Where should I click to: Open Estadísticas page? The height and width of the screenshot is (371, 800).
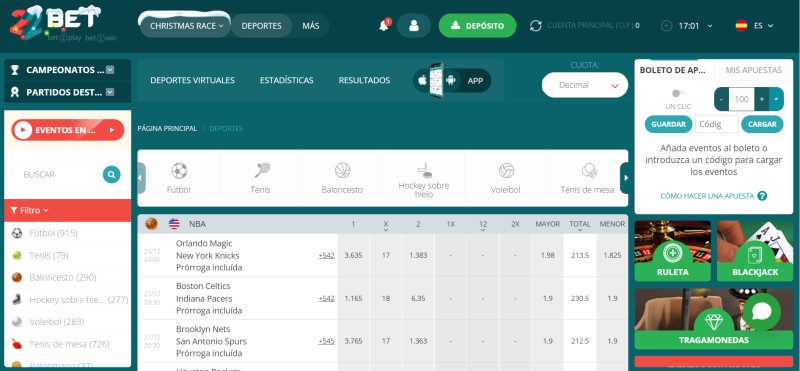click(286, 80)
